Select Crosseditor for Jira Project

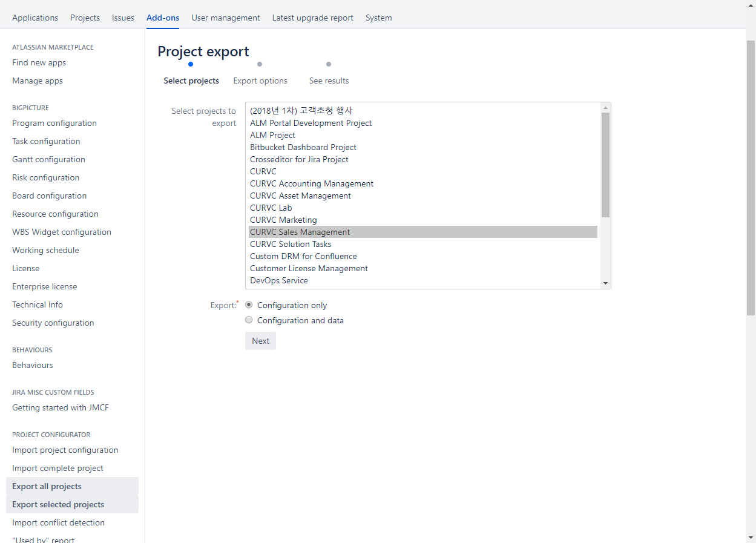[423, 159]
